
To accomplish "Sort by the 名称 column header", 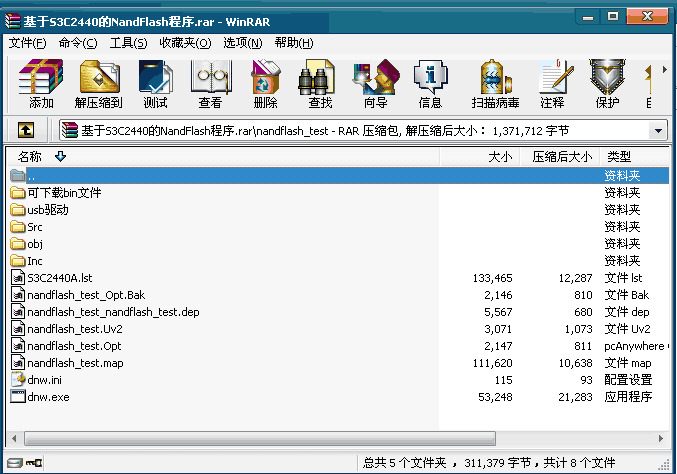I will click(224, 157).
